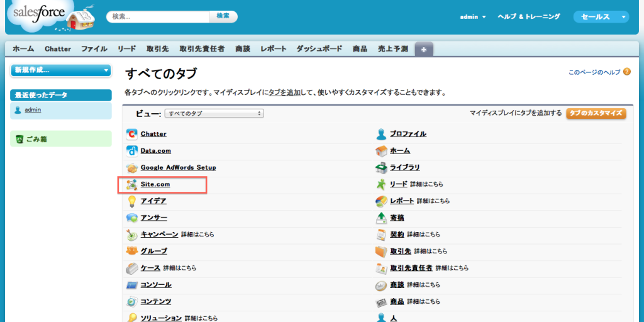Switch to the 商品 tab

(x=360, y=49)
